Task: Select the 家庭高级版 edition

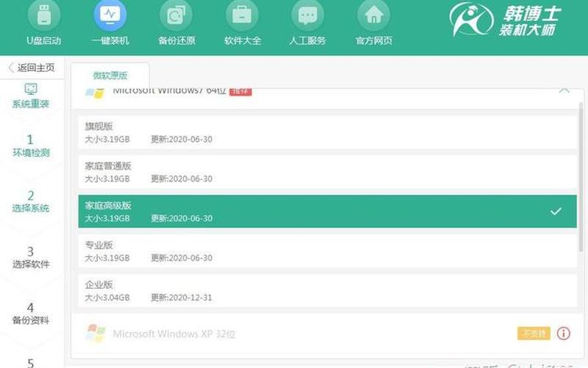Action: tap(327, 211)
